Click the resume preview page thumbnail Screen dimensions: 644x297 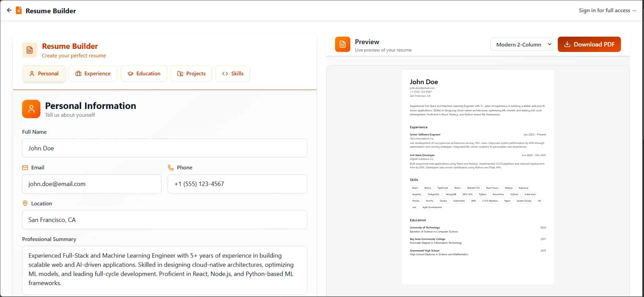[x=478, y=177]
